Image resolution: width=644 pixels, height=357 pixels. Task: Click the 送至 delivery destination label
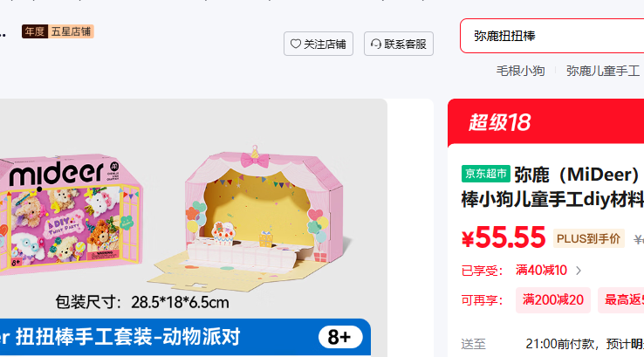(x=474, y=344)
